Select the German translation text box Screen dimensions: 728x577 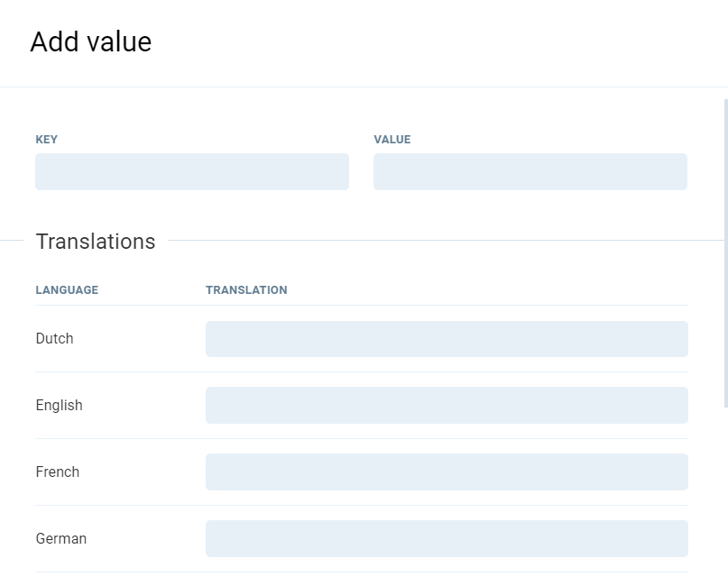[447, 539]
